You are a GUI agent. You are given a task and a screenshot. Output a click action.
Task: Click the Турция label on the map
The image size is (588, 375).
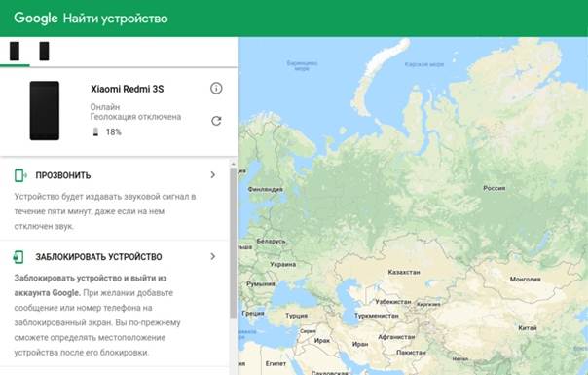coord(296,316)
